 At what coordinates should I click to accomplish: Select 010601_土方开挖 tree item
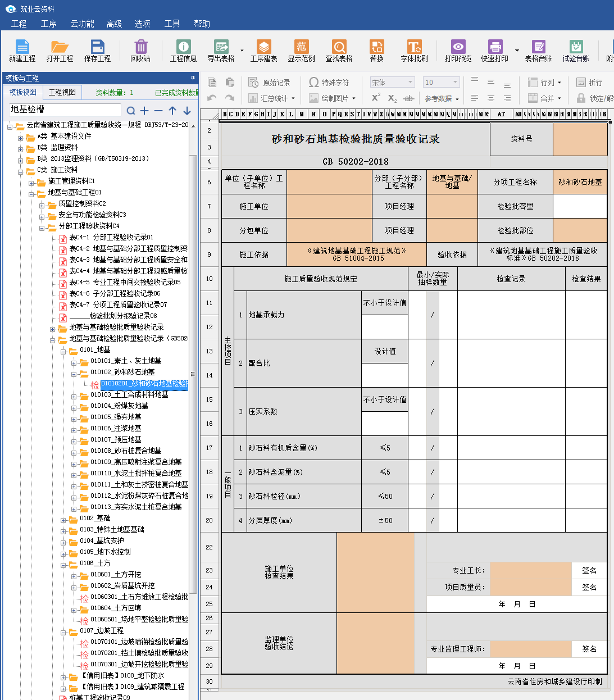[x=116, y=575]
